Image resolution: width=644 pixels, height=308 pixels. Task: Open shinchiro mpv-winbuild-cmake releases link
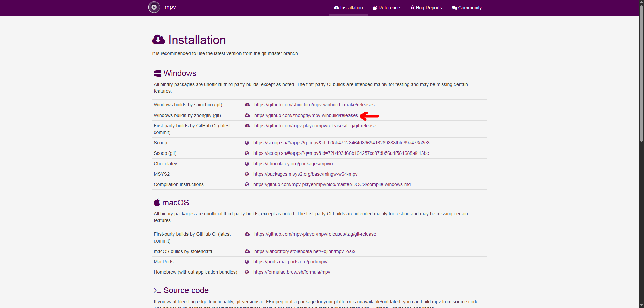(314, 105)
